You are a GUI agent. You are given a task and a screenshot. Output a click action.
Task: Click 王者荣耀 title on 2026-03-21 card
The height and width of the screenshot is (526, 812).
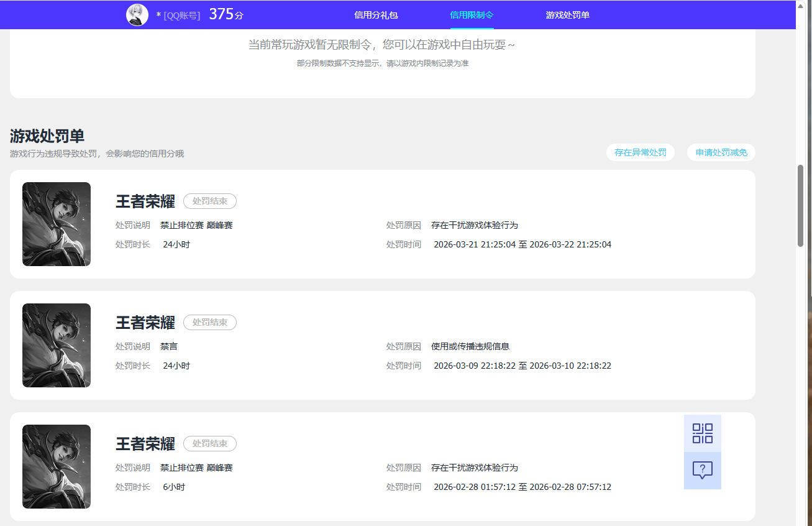[x=145, y=201]
